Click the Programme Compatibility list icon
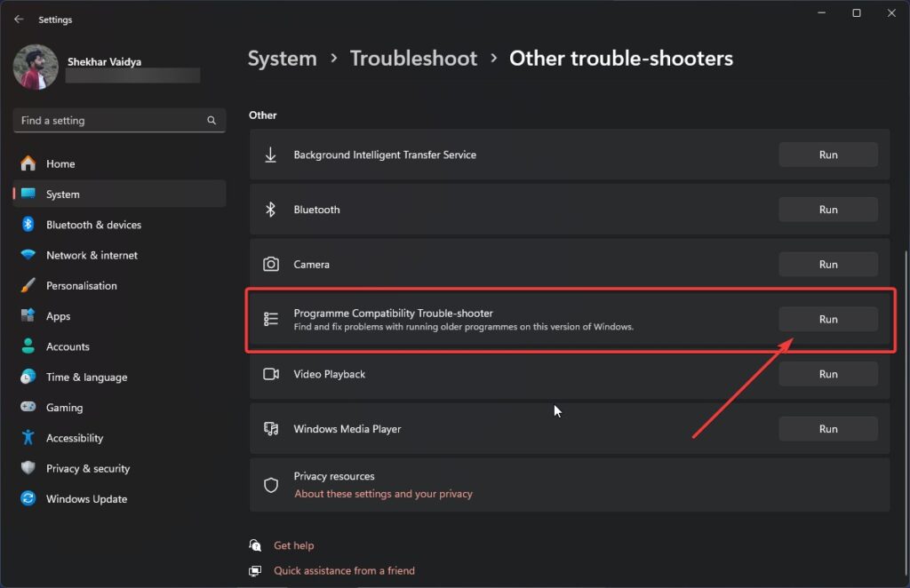Viewport: 910px width, 588px height. (x=270, y=319)
